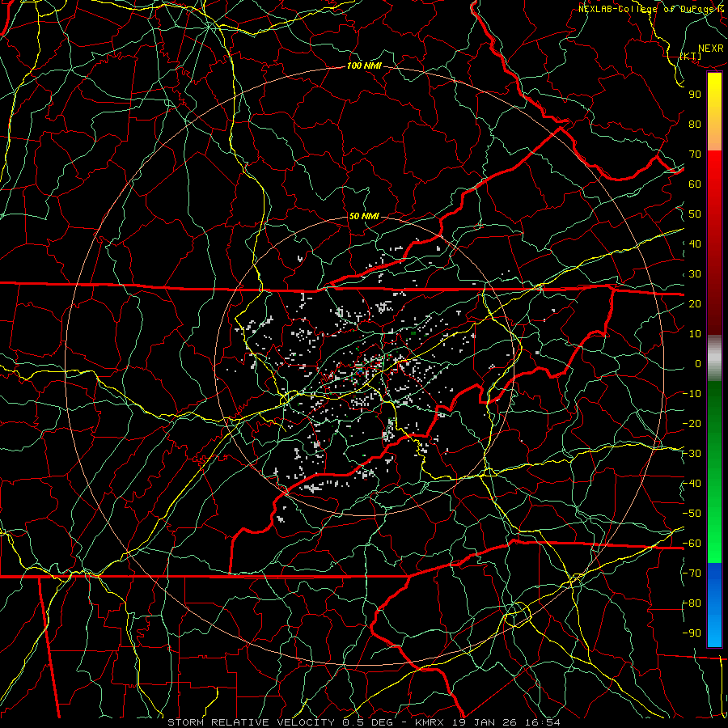Click the "80" positive value on the scale
This screenshot has width=728, height=728.
695,124
